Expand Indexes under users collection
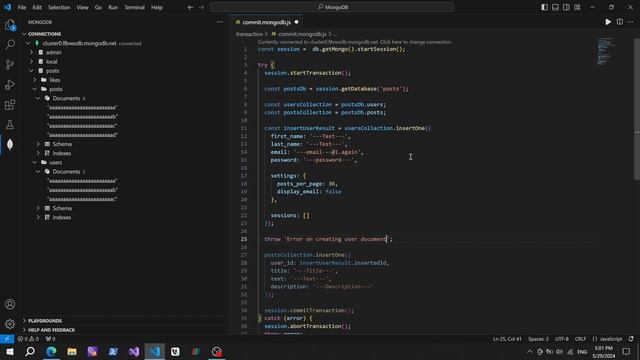This screenshot has width=640, height=360. click(62, 218)
